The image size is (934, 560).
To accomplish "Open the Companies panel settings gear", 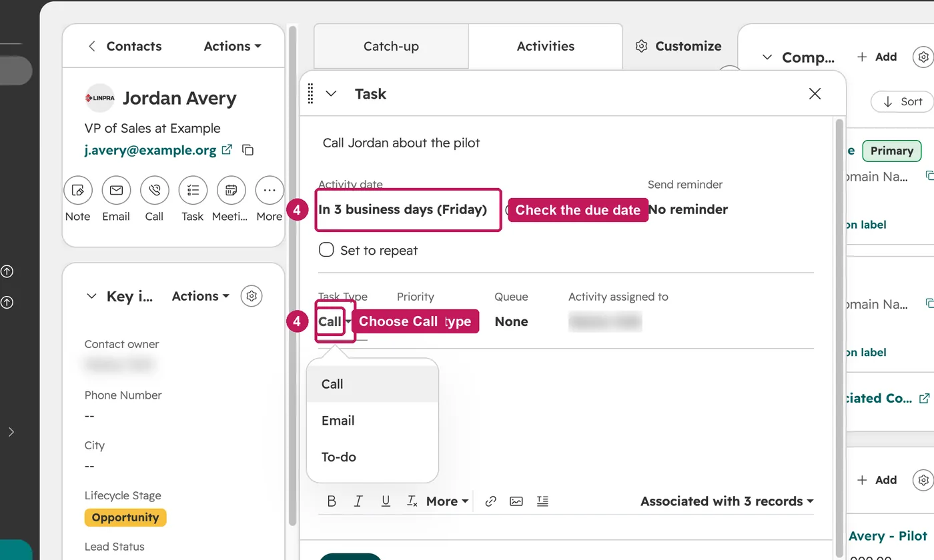I will point(923,57).
